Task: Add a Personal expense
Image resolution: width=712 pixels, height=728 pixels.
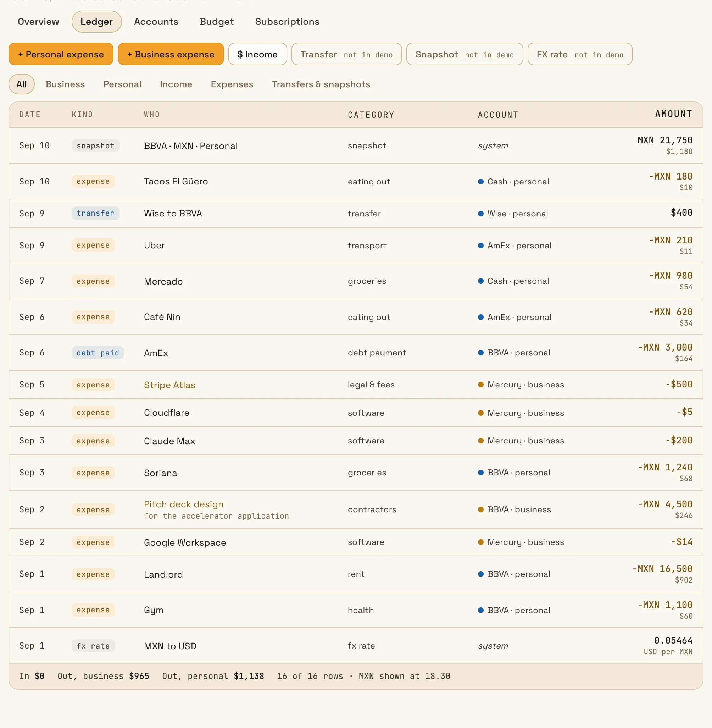Action: [x=61, y=54]
